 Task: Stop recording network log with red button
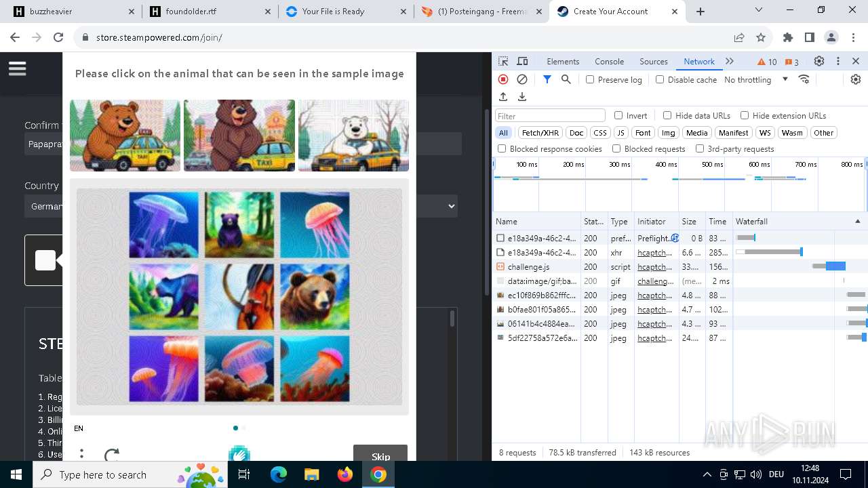pyautogui.click(x=503, y=79)
